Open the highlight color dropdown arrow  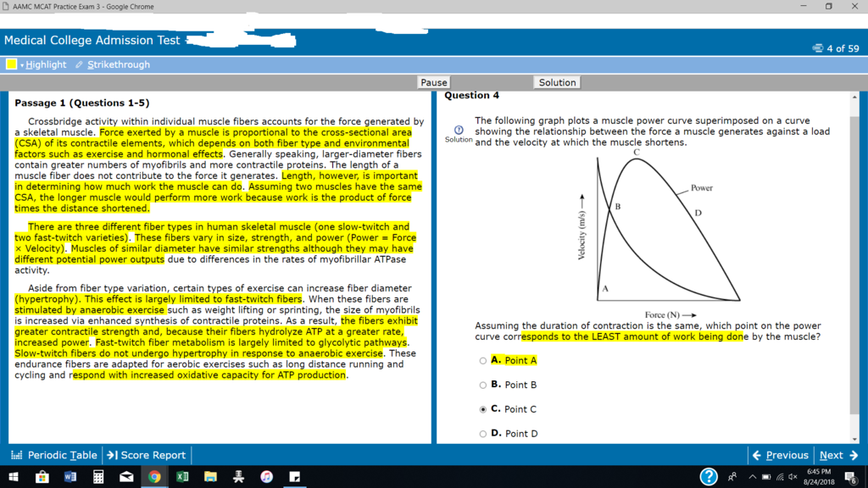click(x=22, y=65)
